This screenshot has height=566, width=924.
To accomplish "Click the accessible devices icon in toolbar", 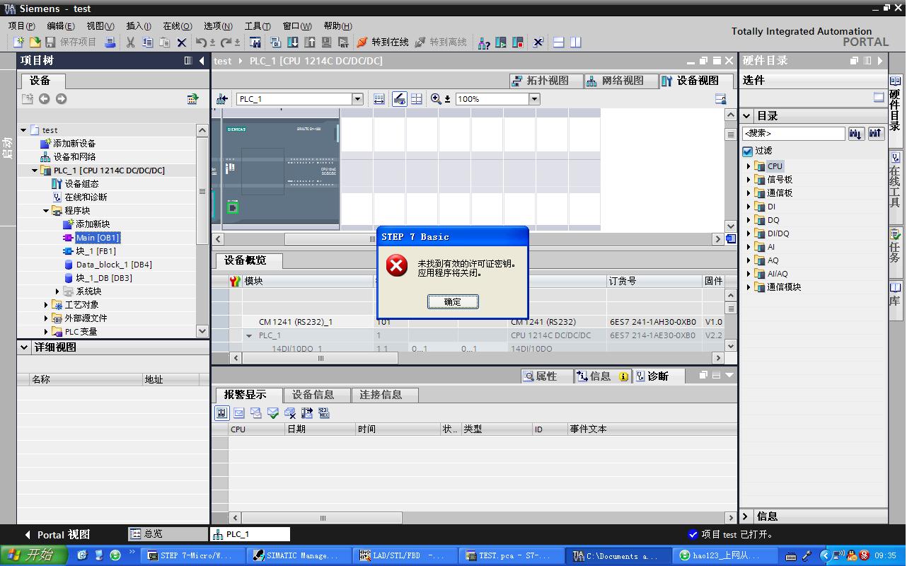I will pos(484,42).
